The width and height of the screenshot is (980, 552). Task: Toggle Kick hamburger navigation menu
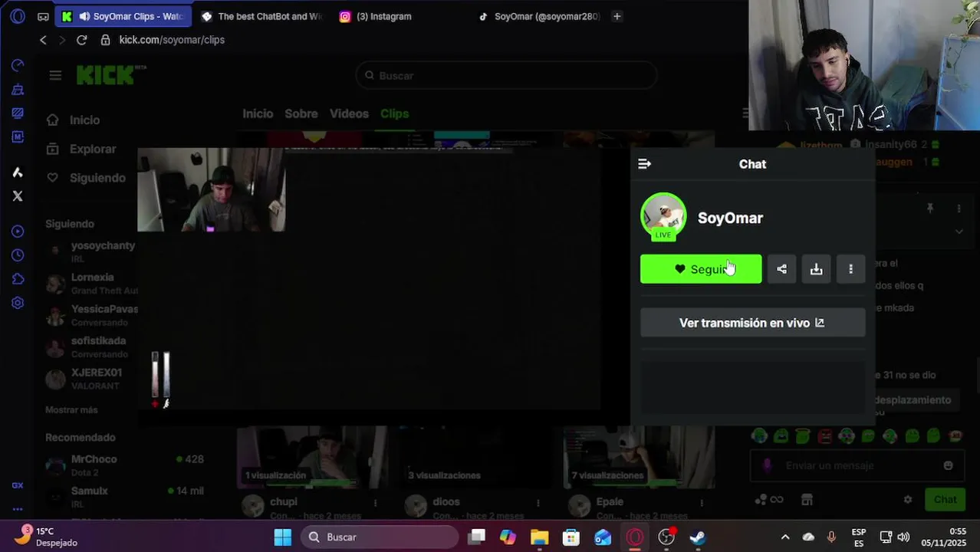[55, 75]
